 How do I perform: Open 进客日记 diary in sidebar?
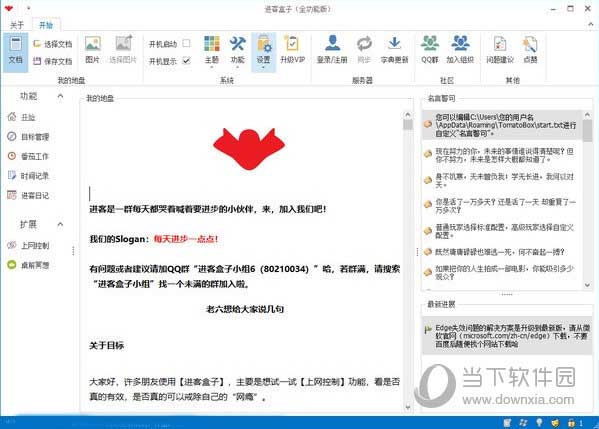point(28,196)
